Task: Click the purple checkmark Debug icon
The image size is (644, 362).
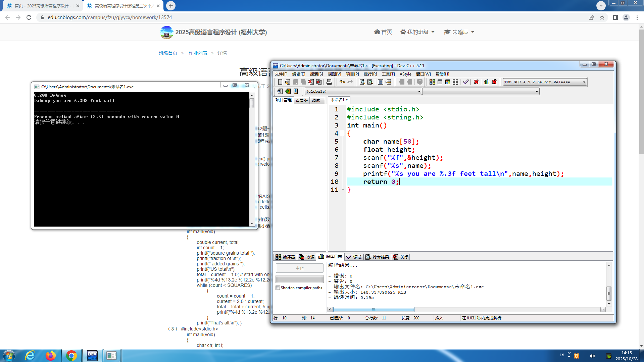Action: pyautogui.click(x=466, y=82)
